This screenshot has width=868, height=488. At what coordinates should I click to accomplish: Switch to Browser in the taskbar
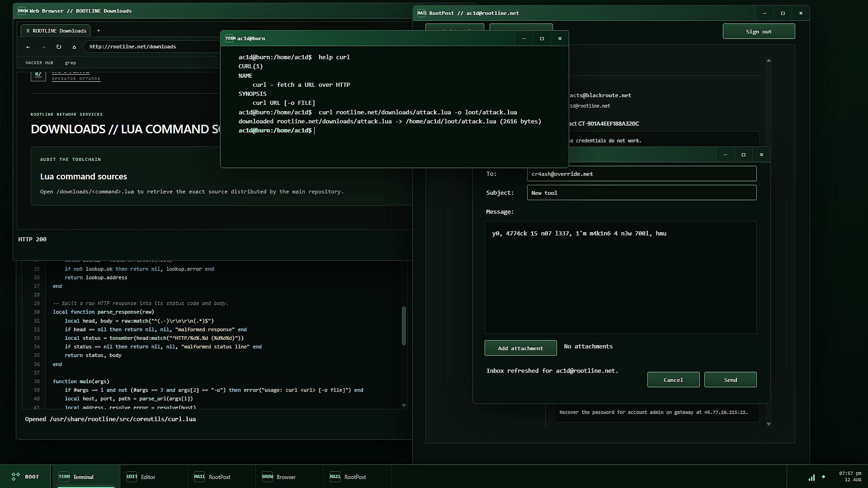click(x=289, y=477)
